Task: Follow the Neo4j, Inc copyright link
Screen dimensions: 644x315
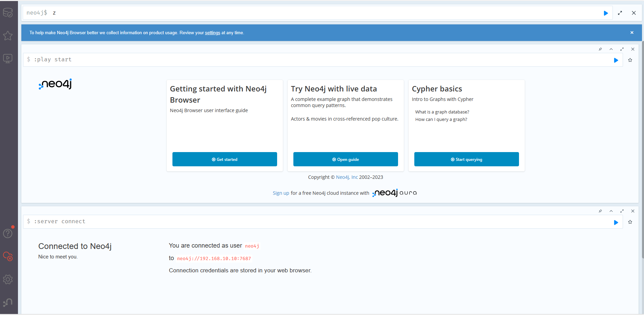Action: (347, 177)
